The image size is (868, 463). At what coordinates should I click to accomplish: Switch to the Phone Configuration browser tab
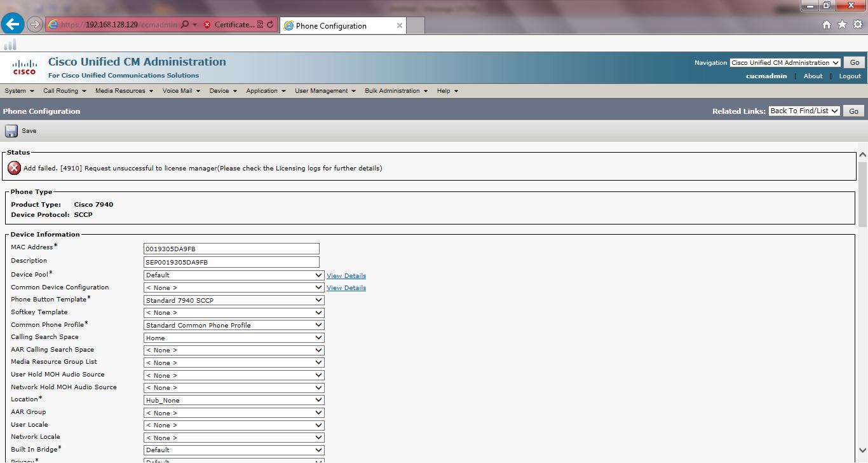(x=342, y=25)
